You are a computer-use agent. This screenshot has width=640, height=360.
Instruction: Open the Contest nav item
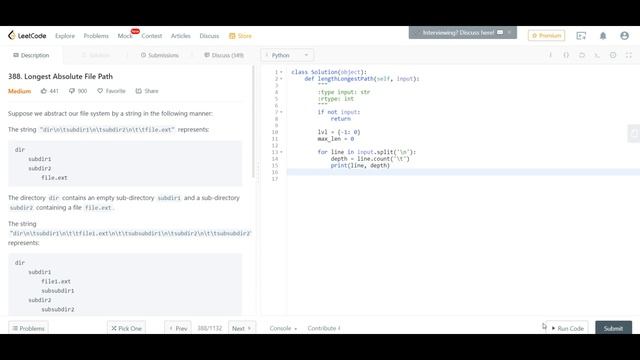pos(151,36)
